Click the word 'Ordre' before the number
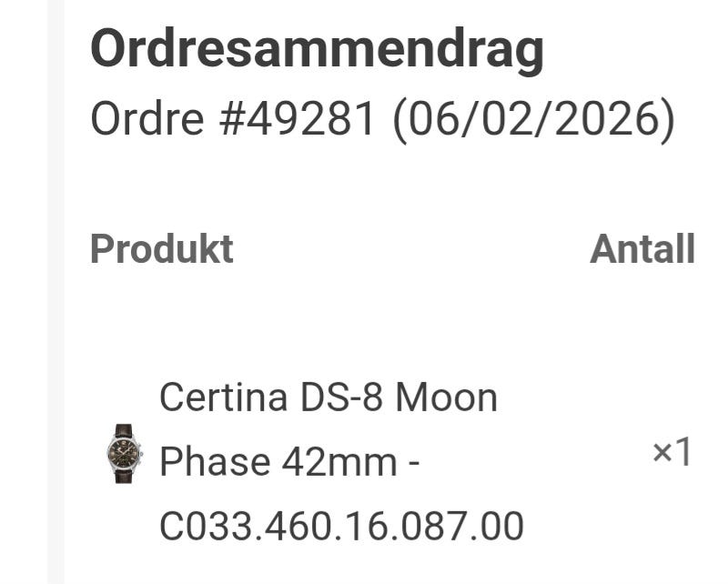The width and height of the screenshot is (728, 584). coord(147,119)
